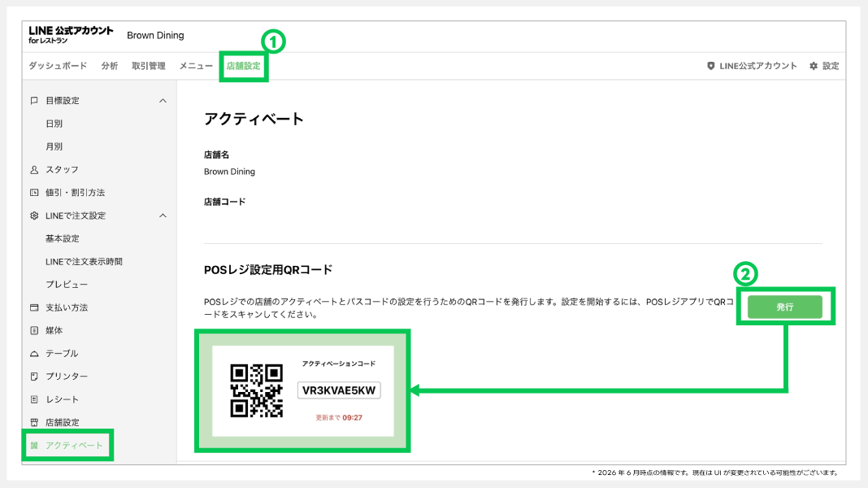This screenshot has height=488, width=868.
Task: Click the gear icon for LINEで注文設定
Action: 34,216
